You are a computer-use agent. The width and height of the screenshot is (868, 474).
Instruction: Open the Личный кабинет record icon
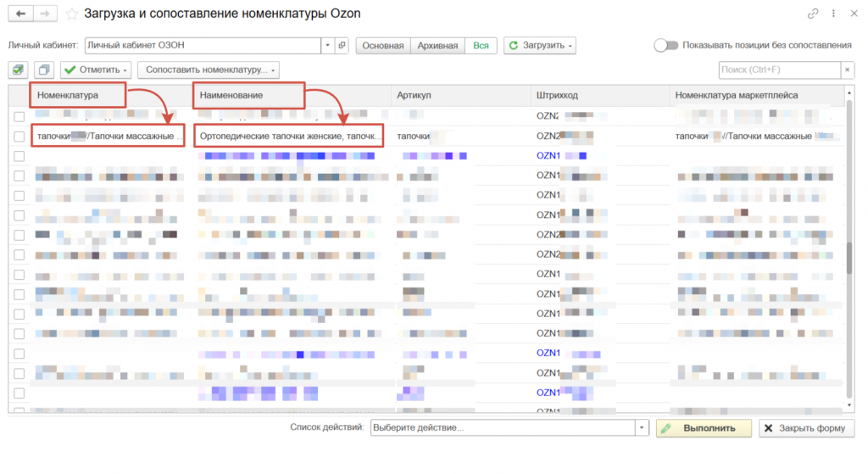coord(342,45)
